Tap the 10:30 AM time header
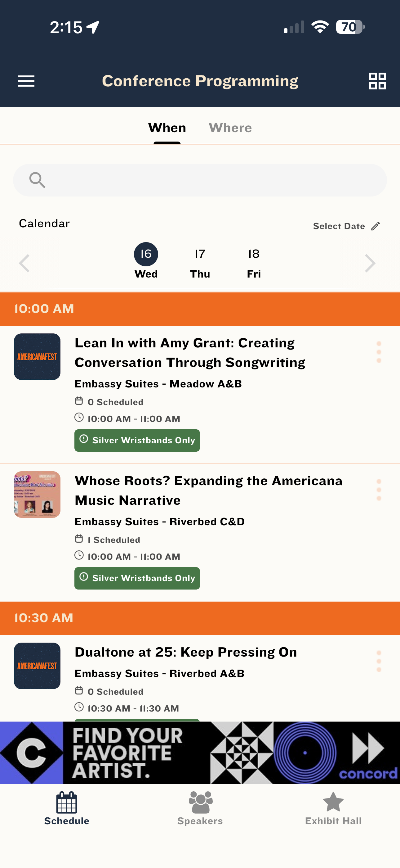400x868 pixels. point(200,618)
